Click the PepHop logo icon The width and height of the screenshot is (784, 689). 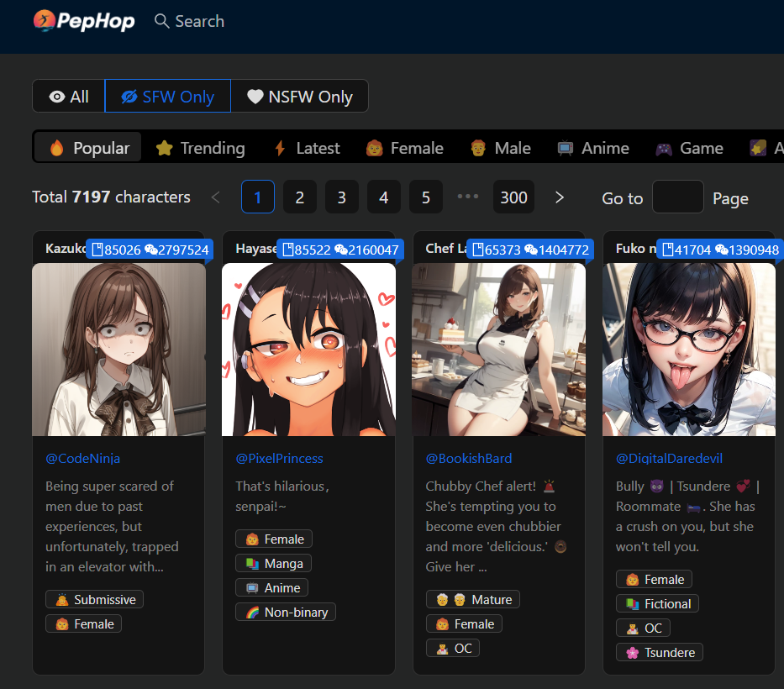pos(45,20)
